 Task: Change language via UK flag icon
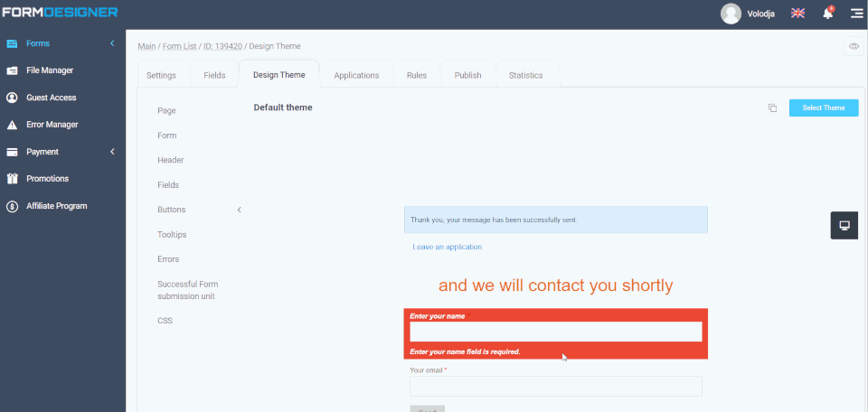tap(797, 13)
